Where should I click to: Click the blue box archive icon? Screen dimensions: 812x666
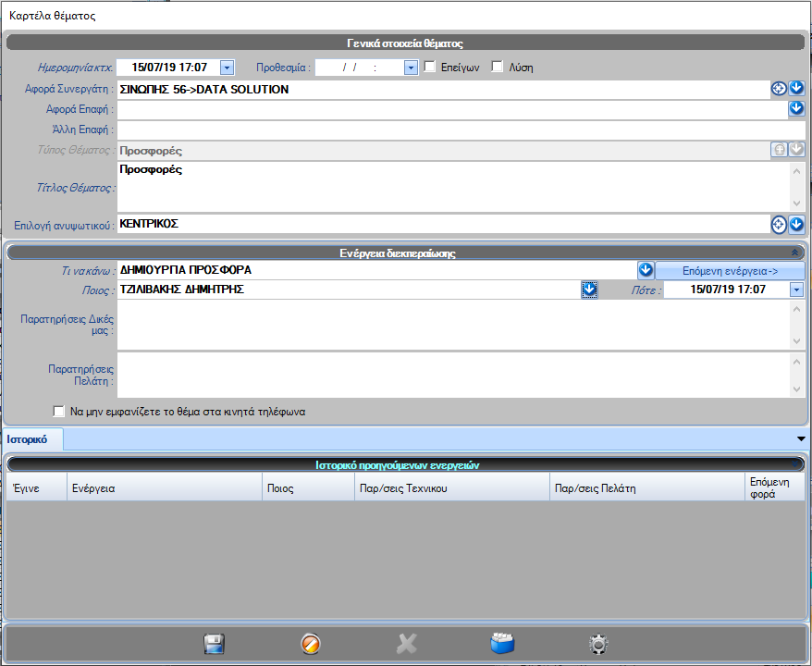[502, 645]
